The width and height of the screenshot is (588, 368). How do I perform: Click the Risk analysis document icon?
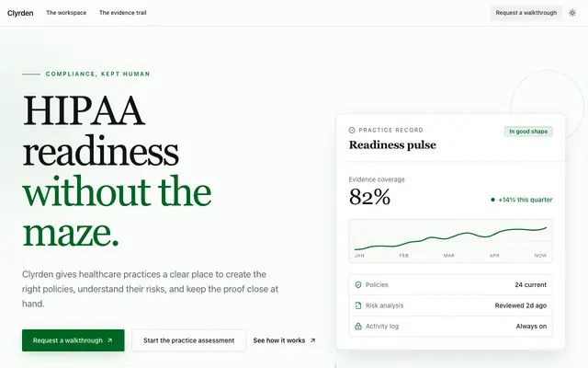click(x=358, y=305)
